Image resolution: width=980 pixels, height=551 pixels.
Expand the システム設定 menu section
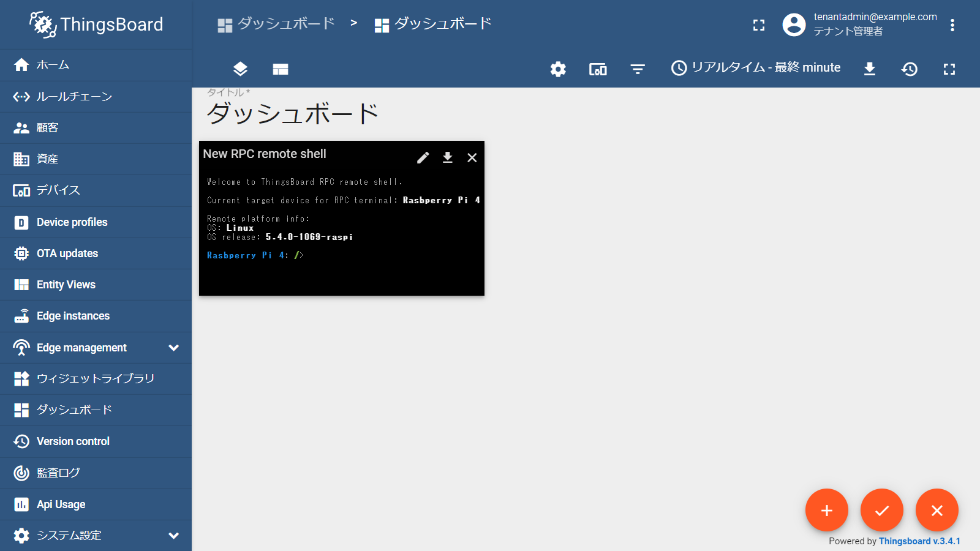tap(173, 536)
